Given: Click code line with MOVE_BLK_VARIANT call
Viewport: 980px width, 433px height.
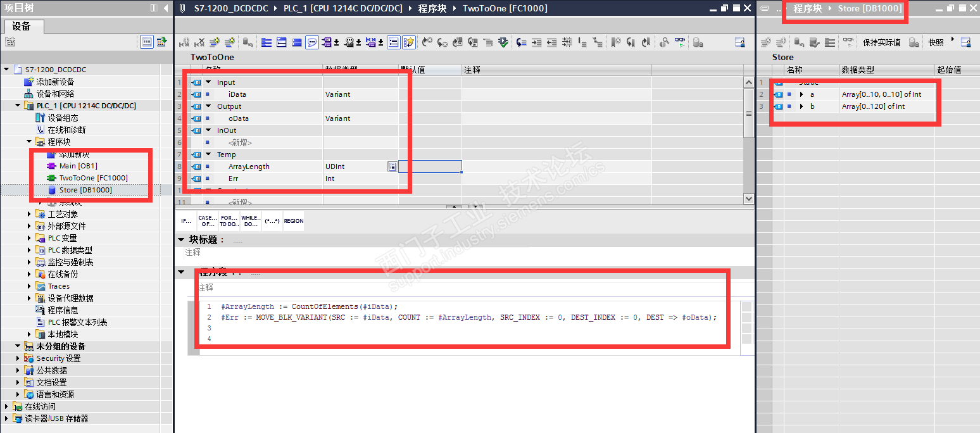Looking at the screenshot, I should 469,317.
